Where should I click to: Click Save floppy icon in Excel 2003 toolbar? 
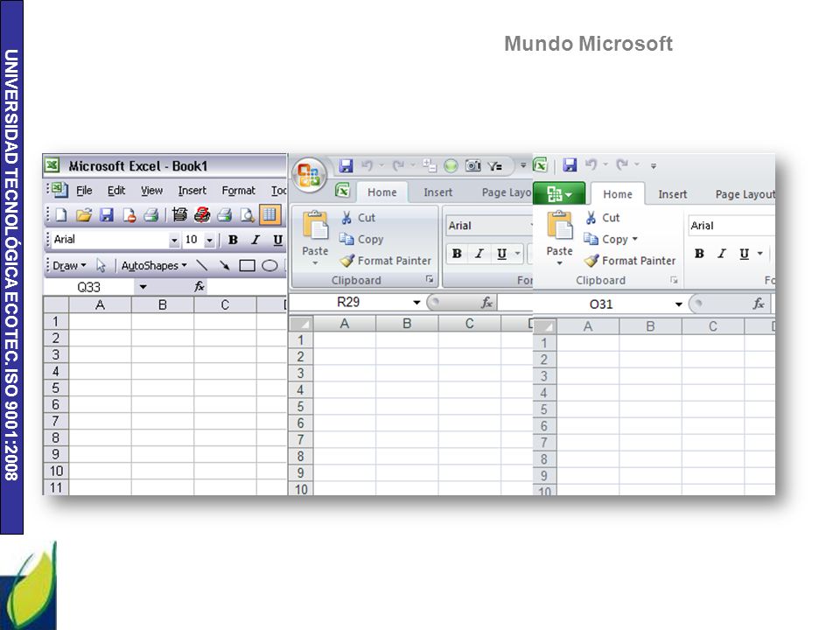pos(107,215)
